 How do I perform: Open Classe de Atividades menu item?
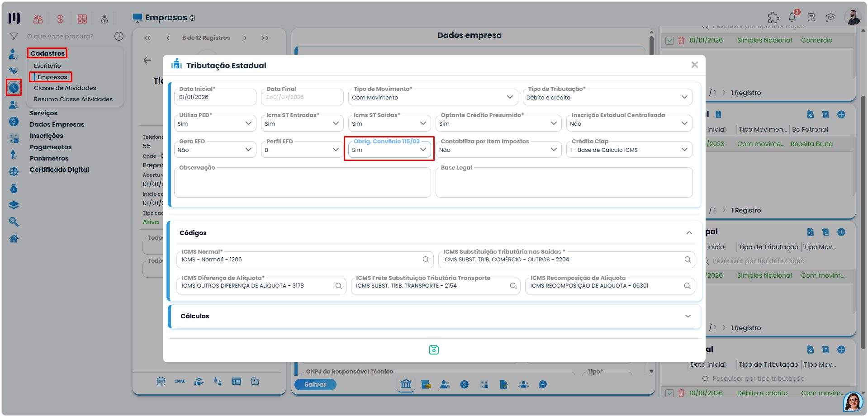point(65,88)
